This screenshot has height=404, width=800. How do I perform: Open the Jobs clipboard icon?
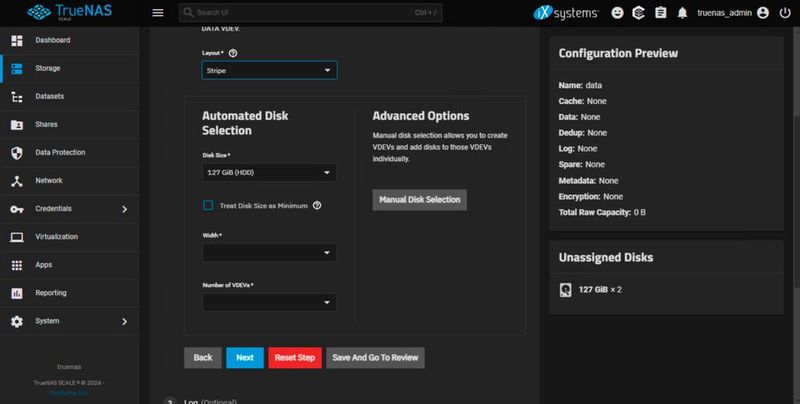[661, 13]
